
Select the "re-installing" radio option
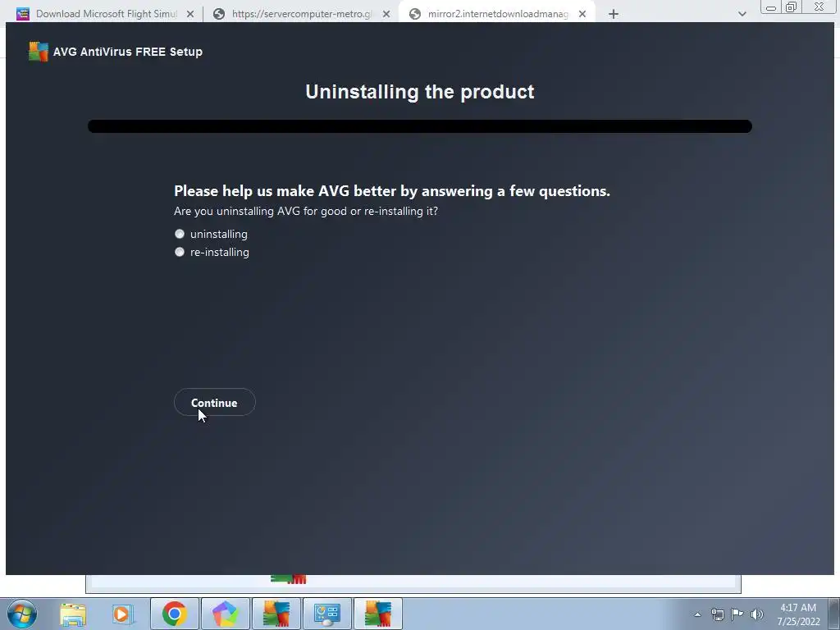coord(180,252)
